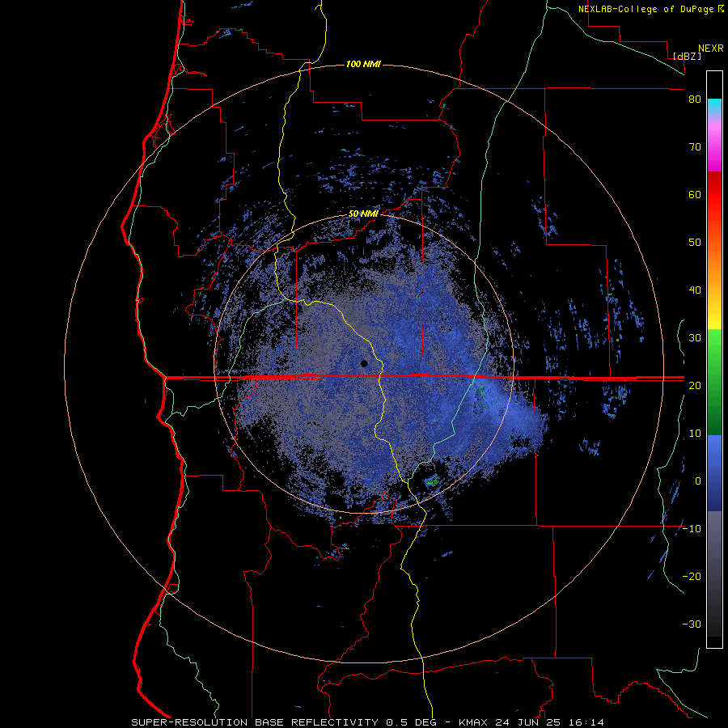The width and height of the screenshot is (728, 728).
Task: Click the '50 NMI' range ring label
Action: [363, 214]
